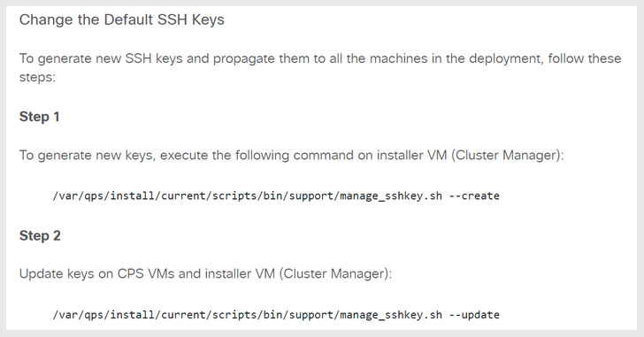Image resolution: width=644 pixels, height=337 pixels.
Task: Click '(Cluster Manager)' in the Step 1 text
Action: coord(507,156)
